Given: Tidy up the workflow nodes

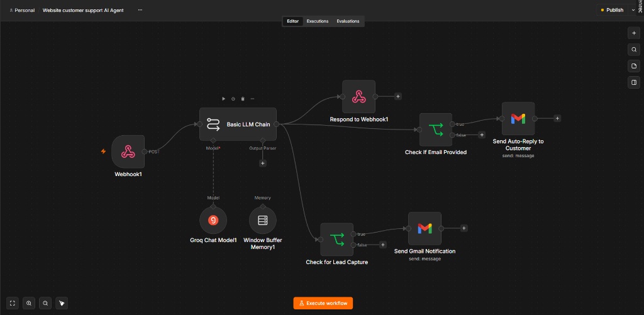Looking at the screenshot, I should tap(62, 303).
